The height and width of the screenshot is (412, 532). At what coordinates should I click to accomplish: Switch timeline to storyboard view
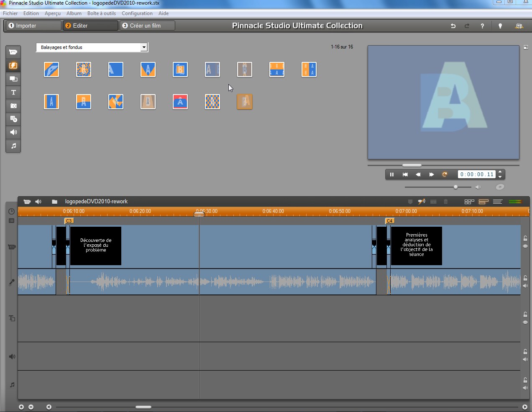[x=469, y=202]
